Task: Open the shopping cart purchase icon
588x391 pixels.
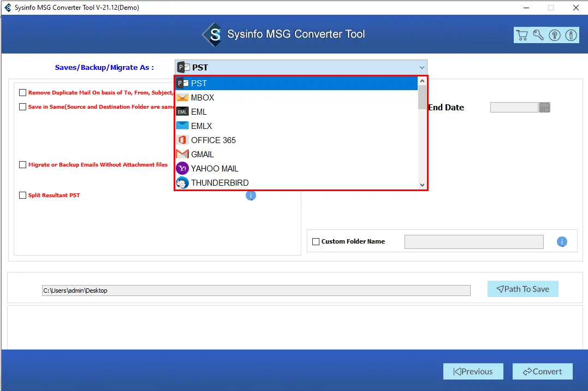Action: [x=521, y=35]
